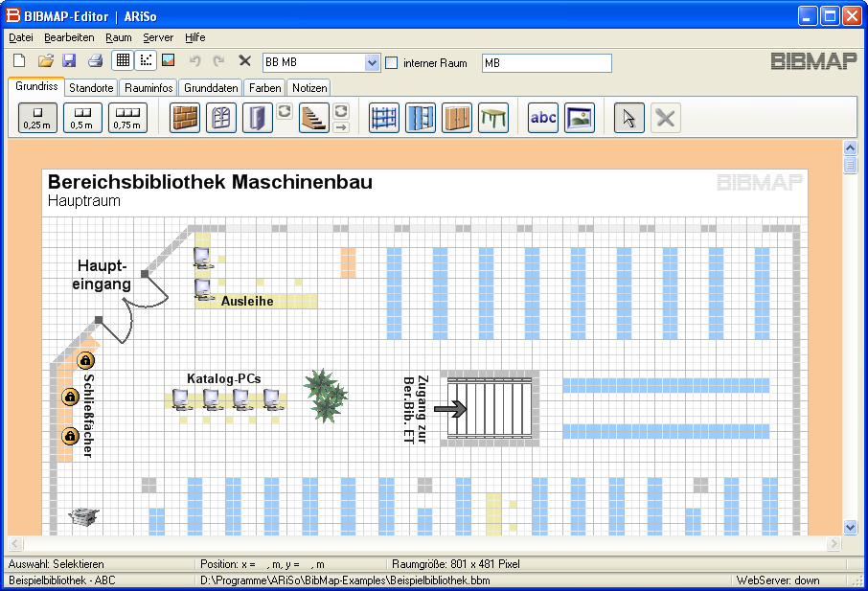Click the small arrow direction button beside stairs

pyautogui.click(x=341, y=127)
